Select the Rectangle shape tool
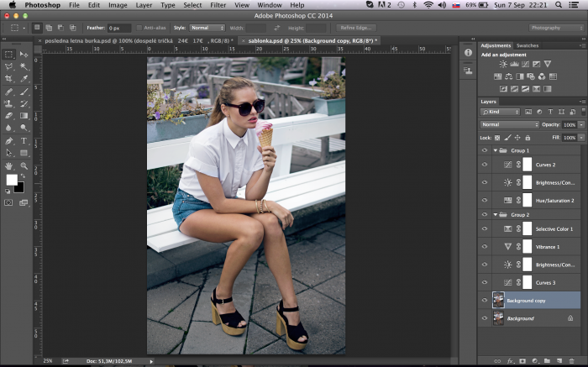Viewport: 588px width, 367px height. pos(24,153)
